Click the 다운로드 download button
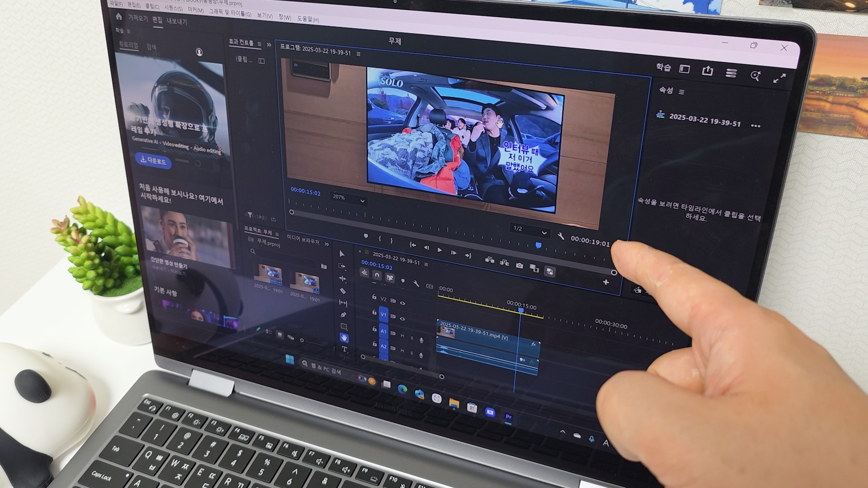The height and width of the screenshot is (488, 868). pyautogui.click(x=153, y=160)
